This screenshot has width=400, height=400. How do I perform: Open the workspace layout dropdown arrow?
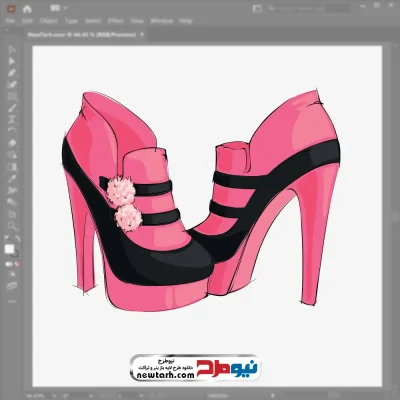(x=65, y=8)
